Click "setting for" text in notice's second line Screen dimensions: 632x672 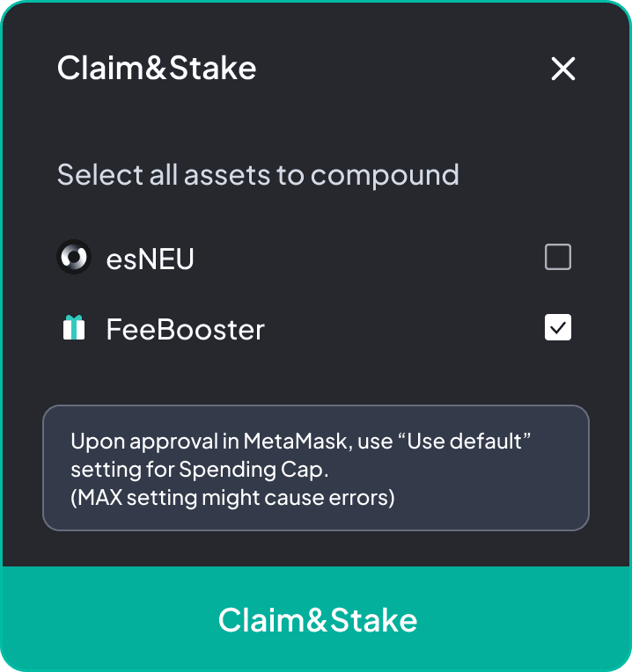pos(122,470)
